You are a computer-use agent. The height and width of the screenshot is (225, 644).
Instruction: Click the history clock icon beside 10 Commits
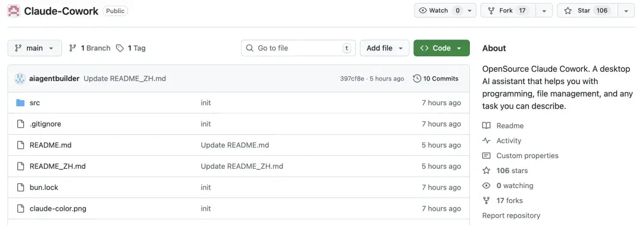[417, 79]
